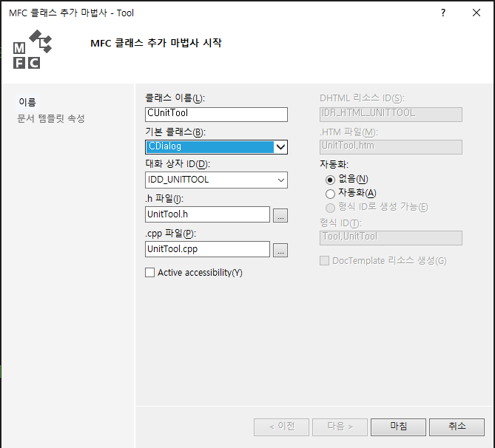Viewport: 495px width, 448px height.
Task: Click the 클래스 이름(L) label
Action: 175,98
